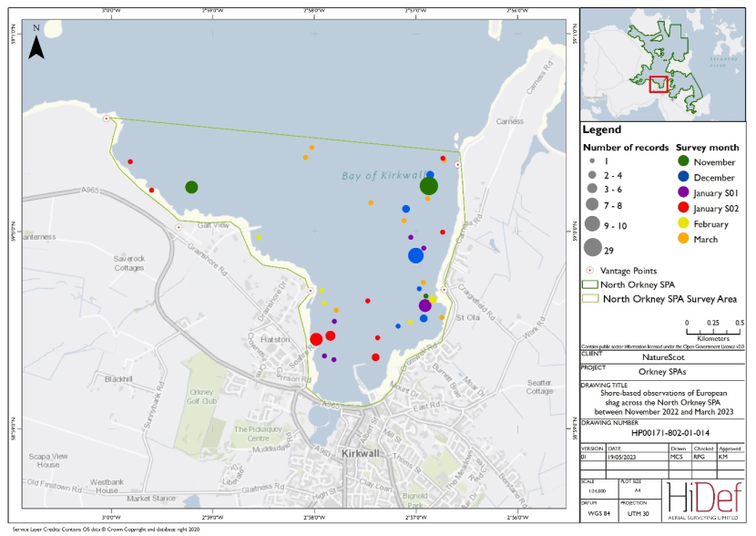Screen dimensions: 756x536
Task: Select the yellow February legend swatch
Action: (x=683, y=223)
